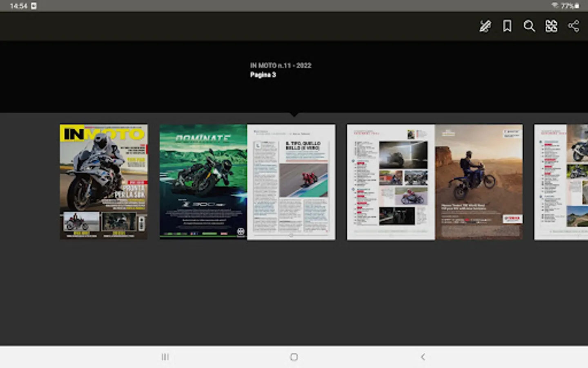The height and width of the screenshot is (368, 588).
Task: Open the partially visible last page thumbnail
Action: 561,182
